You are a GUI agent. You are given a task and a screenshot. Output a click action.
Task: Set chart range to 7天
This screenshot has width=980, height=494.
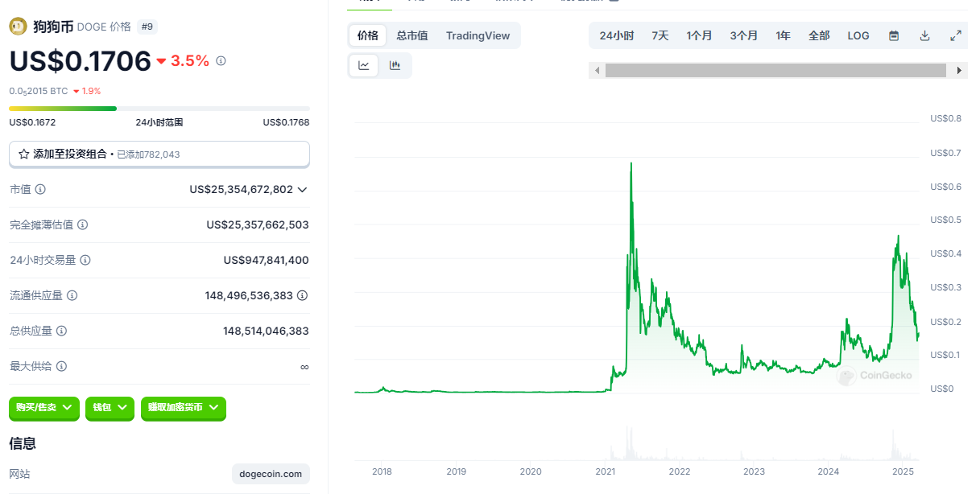[x=660, y=35]
